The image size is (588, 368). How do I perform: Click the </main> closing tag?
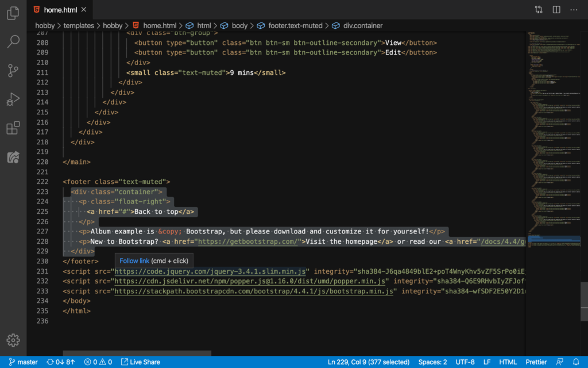76,162
